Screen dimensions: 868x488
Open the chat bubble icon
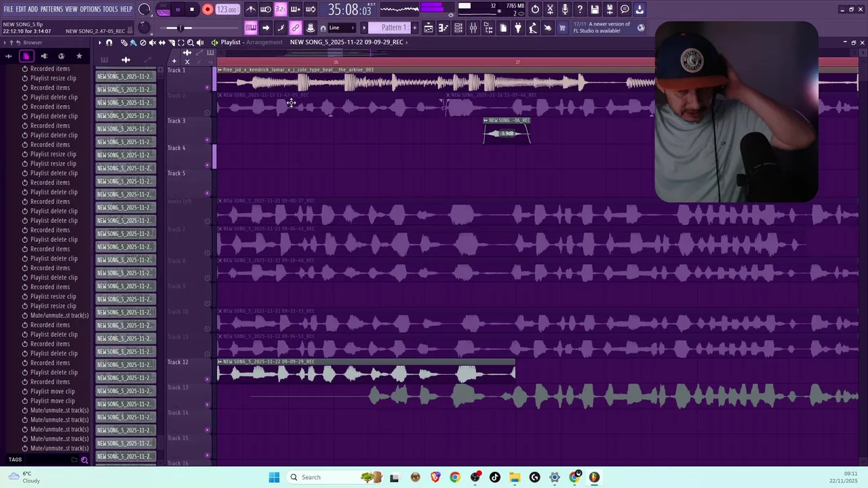tap(625, 9)
